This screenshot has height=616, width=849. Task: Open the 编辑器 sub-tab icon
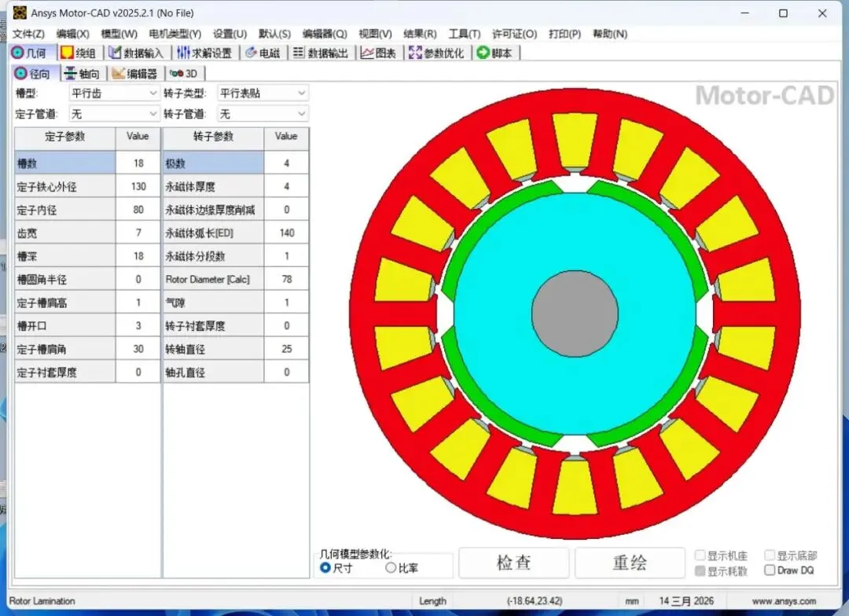coord(118,73)
